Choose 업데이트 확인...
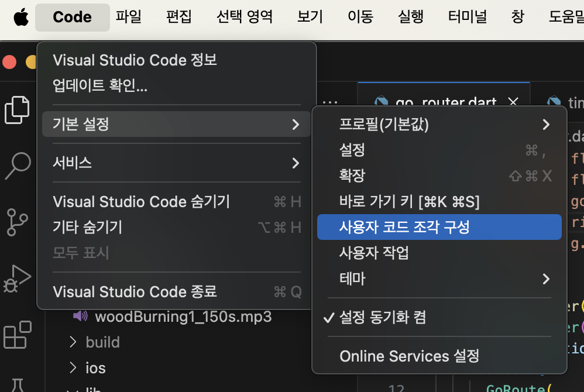The width and height of the screenshot is (584, 392). click(176, 85)
